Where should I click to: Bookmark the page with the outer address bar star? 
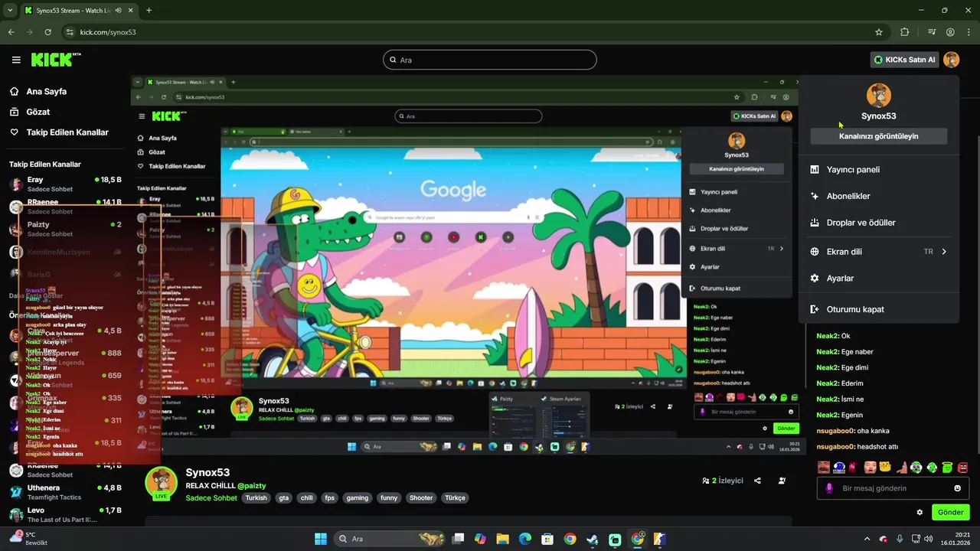click(879, 32)
